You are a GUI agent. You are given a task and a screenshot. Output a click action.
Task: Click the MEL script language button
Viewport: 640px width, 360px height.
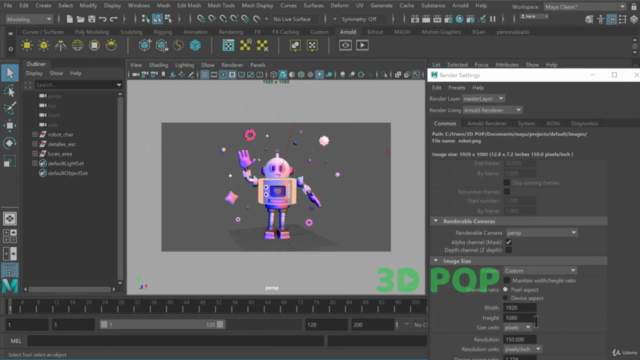[16, 341]
